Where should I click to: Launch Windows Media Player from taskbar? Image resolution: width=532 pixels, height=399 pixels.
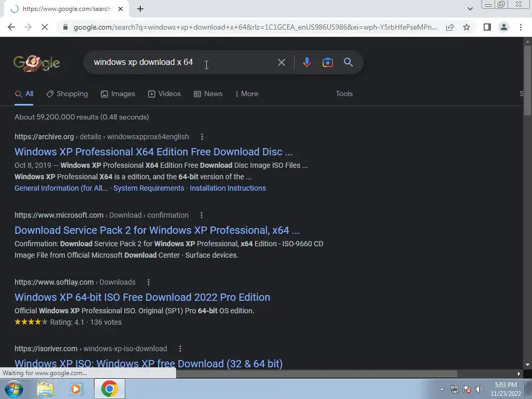click(x=76, y=389)
